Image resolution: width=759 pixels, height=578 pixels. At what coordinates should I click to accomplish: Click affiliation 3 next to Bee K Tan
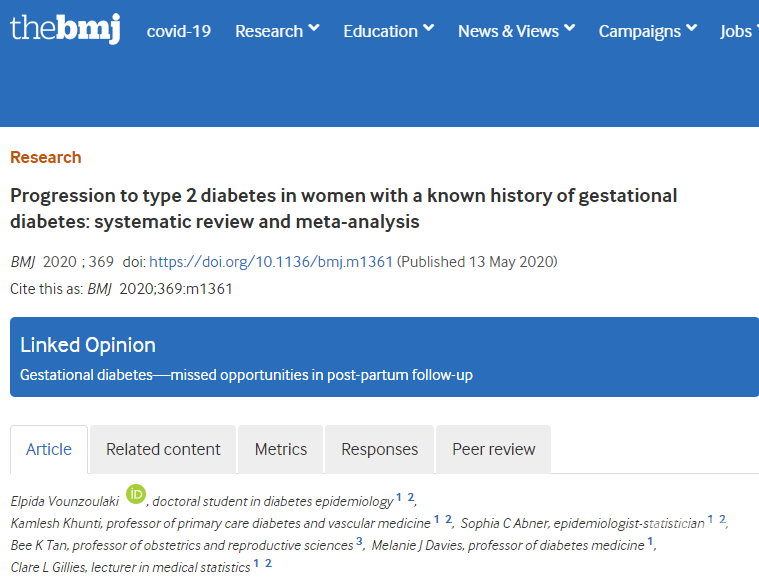[360, 542]
